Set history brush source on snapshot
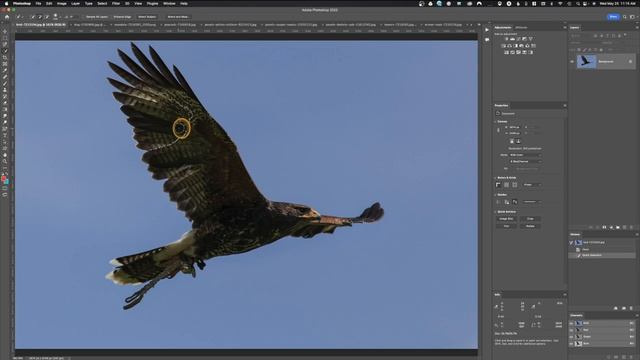The height and width of the screenshot is (360, 640). [571, 242]
